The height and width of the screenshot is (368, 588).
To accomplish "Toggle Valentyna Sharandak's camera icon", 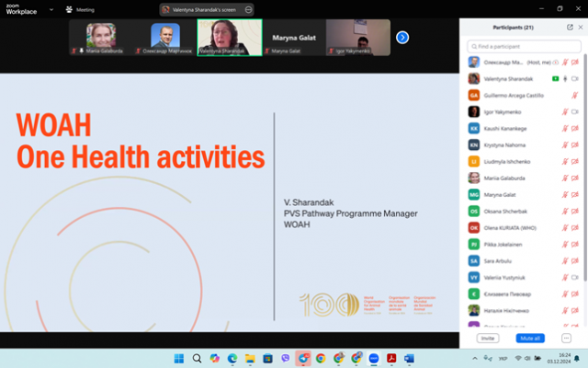I will tap(574, 79).
